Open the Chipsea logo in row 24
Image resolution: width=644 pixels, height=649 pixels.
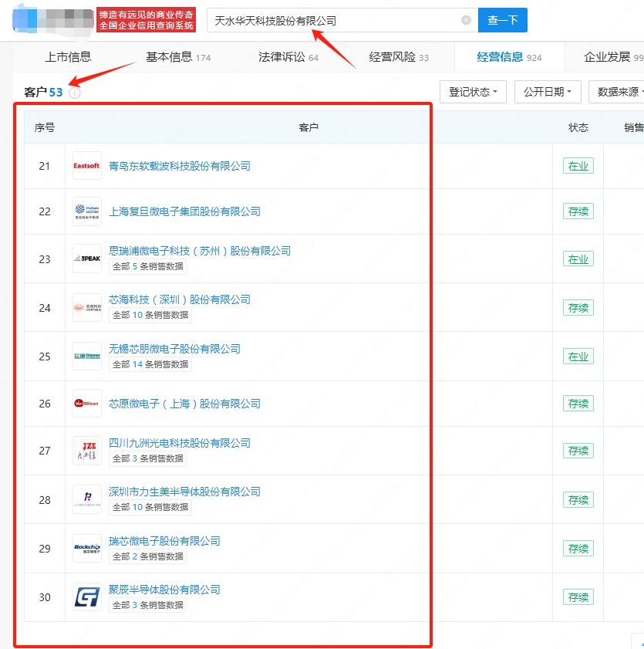point(87,308)
